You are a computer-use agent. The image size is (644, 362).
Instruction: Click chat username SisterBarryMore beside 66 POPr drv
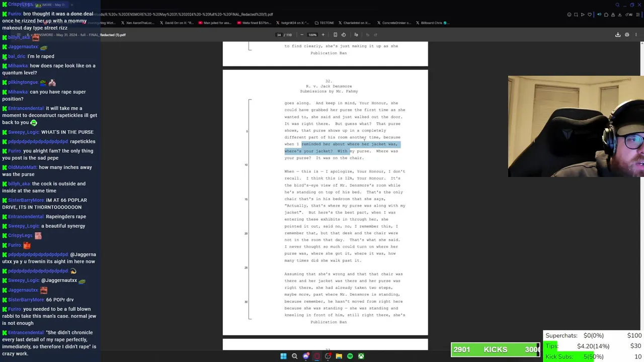pyautogui.click(x=26, y=300)
